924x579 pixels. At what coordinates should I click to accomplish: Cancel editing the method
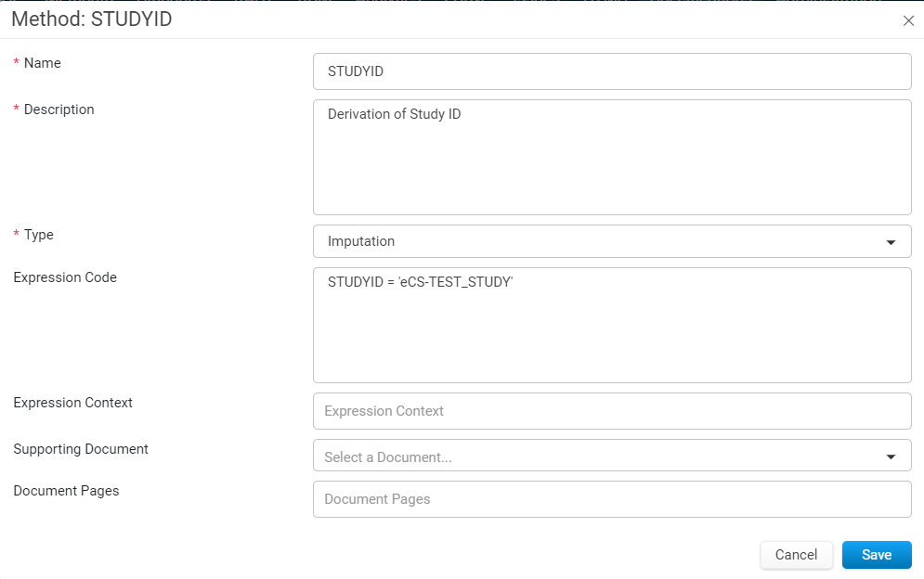796,555
